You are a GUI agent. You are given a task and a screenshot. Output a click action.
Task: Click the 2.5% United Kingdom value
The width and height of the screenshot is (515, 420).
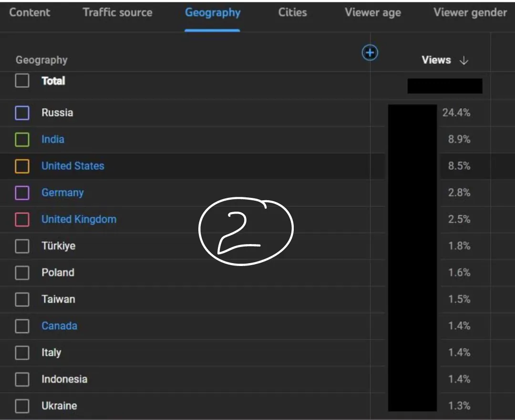459,219
